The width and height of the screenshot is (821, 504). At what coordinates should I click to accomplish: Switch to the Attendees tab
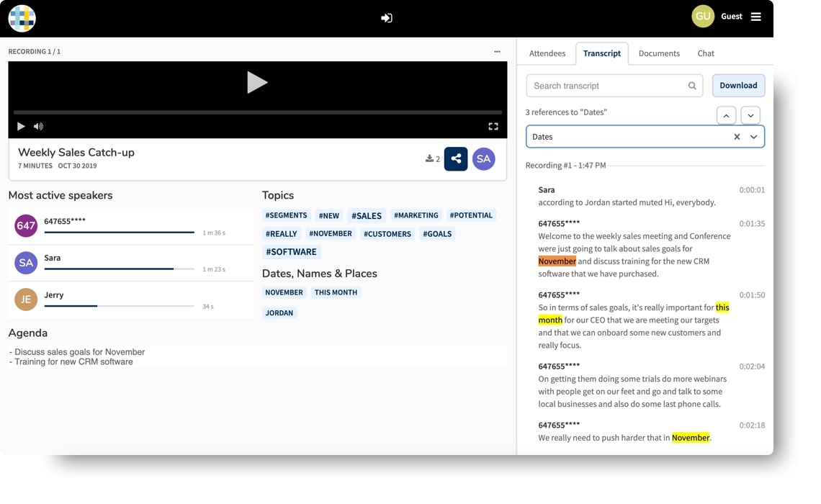point(547,53)
